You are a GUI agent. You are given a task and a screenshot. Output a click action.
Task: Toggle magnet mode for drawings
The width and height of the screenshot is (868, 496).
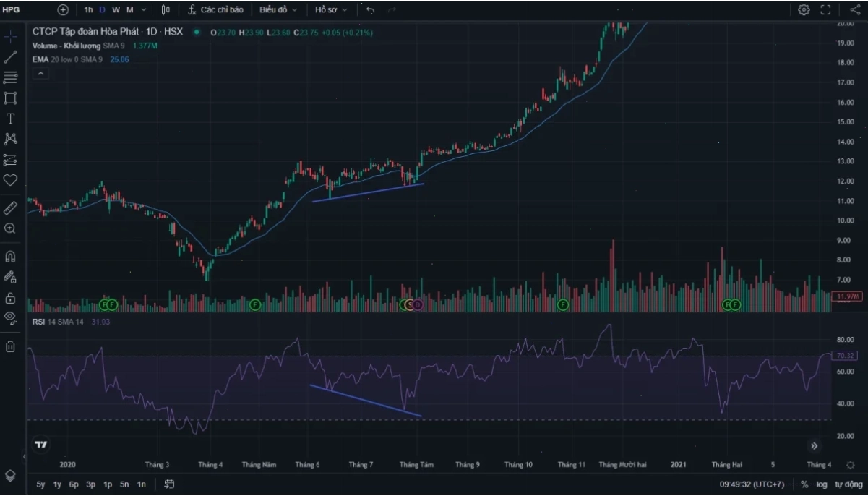tap(10, 257)
